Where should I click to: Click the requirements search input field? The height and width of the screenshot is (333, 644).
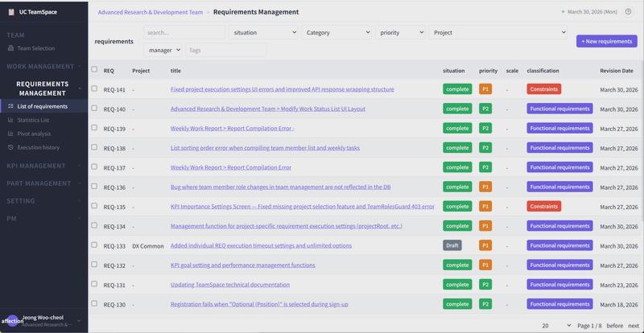point(184,33)
